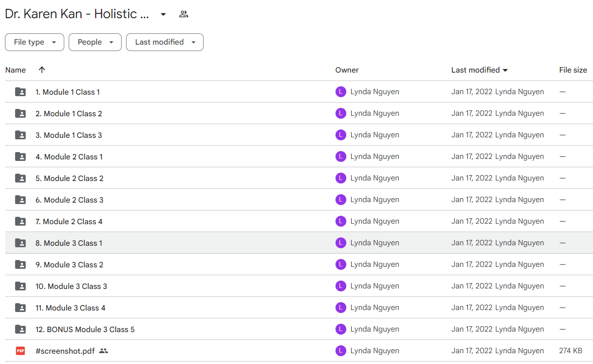Click Lynda Nguyen owner in 3. Module 1 Class 3 row
Viewport: 593px width, 364px height.
pyautogui.click(x=375, y=135)
